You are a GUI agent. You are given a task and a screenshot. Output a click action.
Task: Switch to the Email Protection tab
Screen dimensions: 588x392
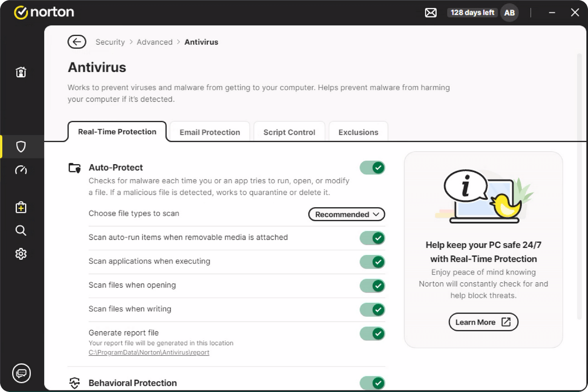(210, 132)
